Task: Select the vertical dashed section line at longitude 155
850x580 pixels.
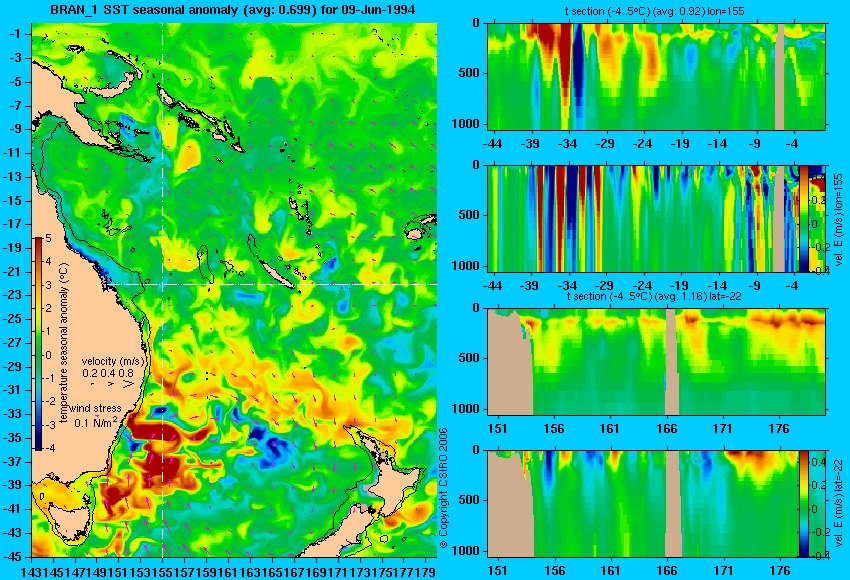Action: [163, 290]
